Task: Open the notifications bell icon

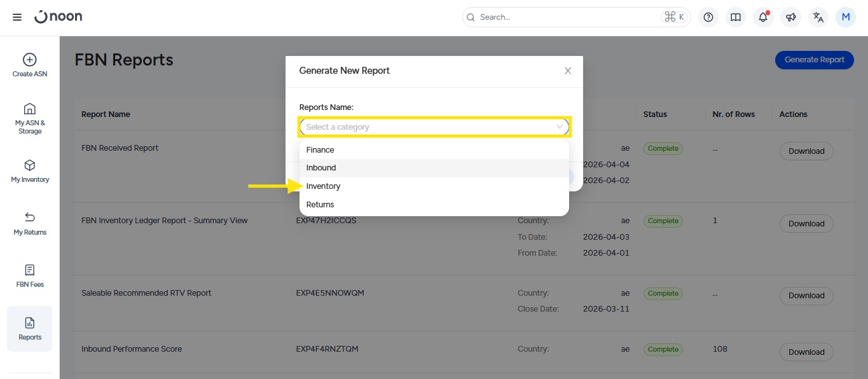Action: tap(763, 17)
